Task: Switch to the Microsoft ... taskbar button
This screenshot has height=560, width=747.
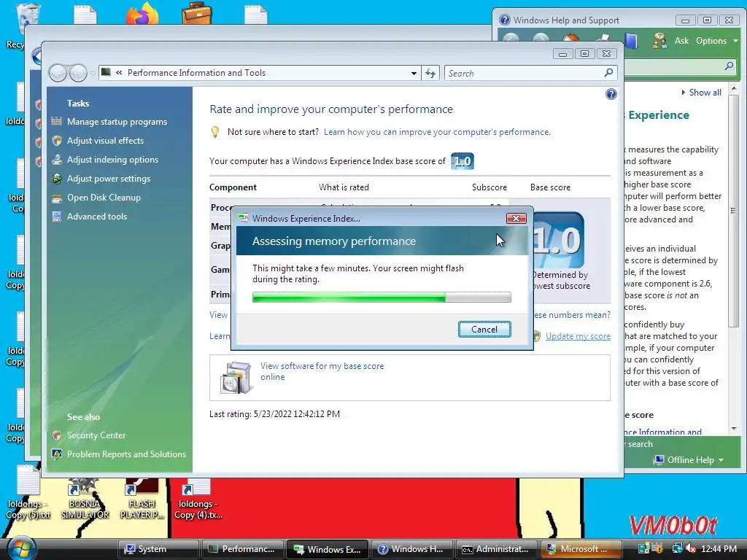Action: 581,549
